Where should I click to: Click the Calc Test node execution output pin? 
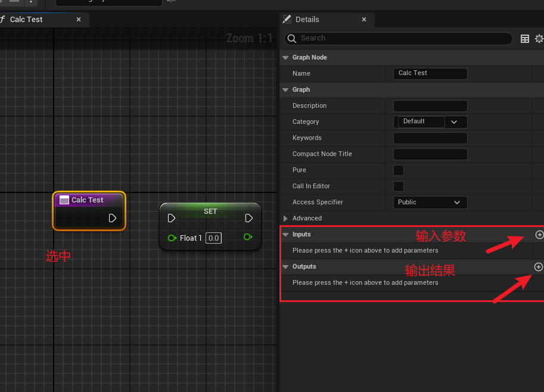113,218
